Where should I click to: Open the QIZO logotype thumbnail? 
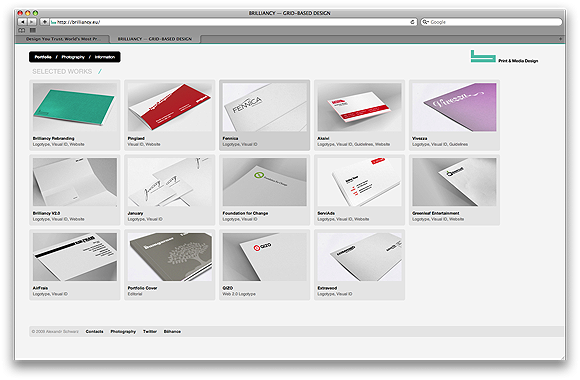[264, 257]
